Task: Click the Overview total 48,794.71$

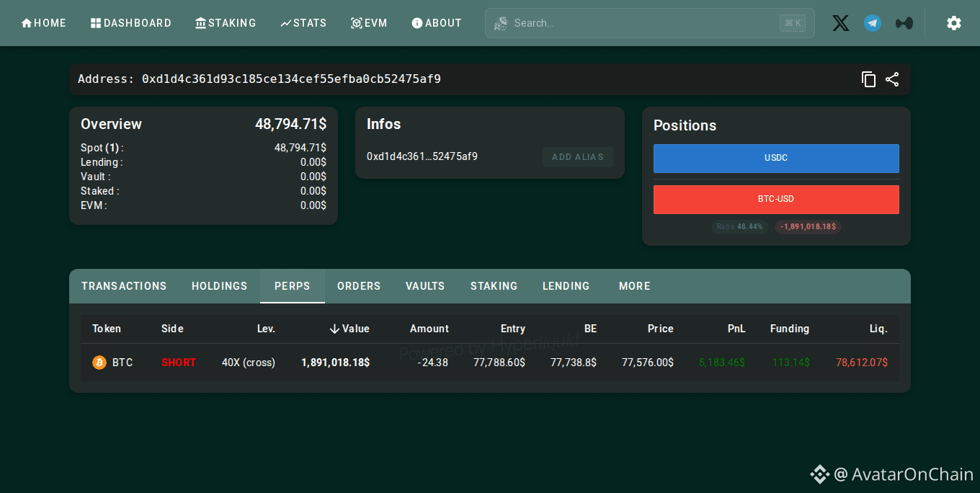Action: [290, 124]
